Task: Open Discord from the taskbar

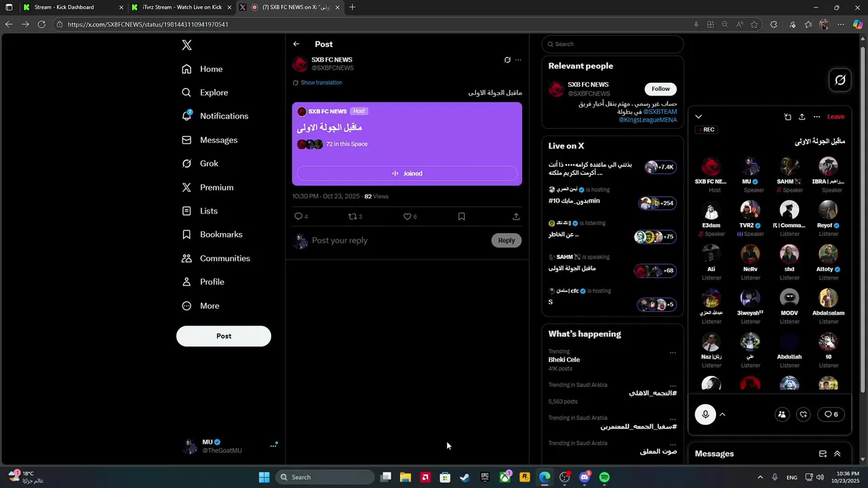Action: tap(585, 477)
